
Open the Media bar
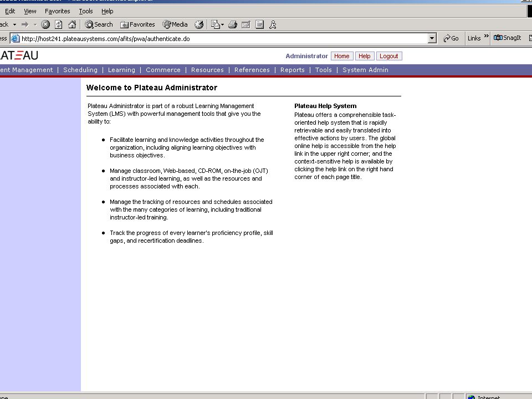point(175,24)
